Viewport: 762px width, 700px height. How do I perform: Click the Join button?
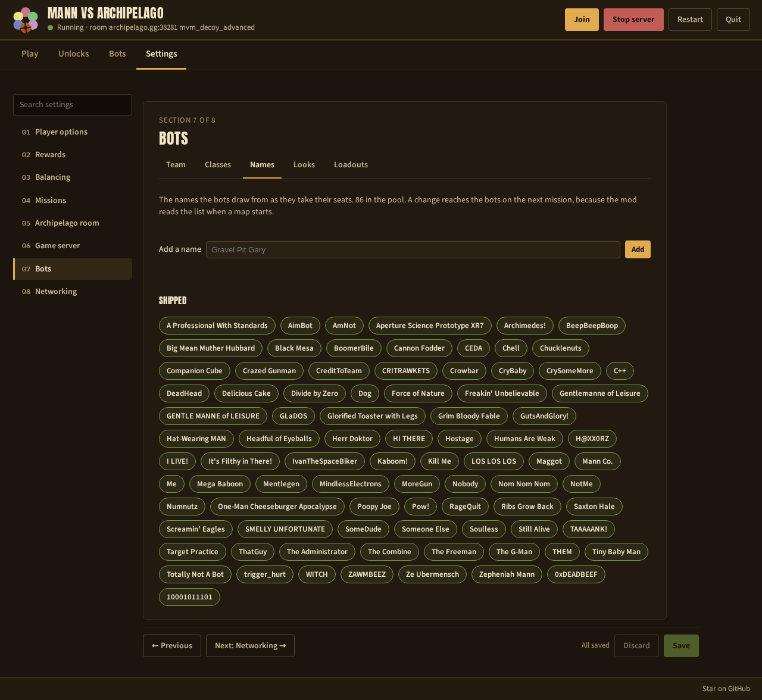tap(582, 20)
